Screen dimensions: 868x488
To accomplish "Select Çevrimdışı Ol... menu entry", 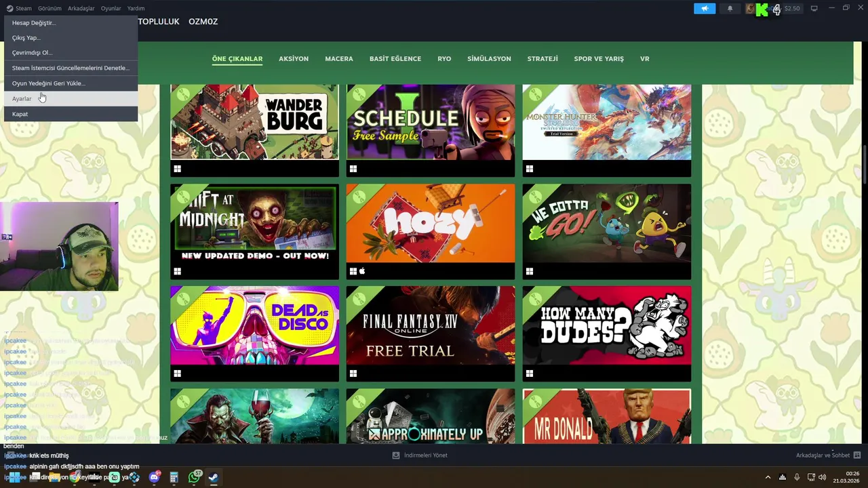I will [x=71, y=52].
